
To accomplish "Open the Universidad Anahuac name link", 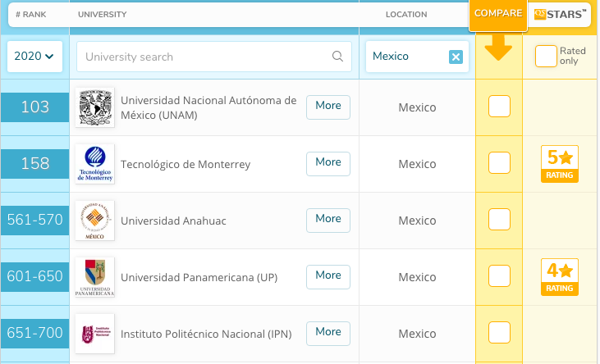I will pyautogui.click(x=173, y=221).
